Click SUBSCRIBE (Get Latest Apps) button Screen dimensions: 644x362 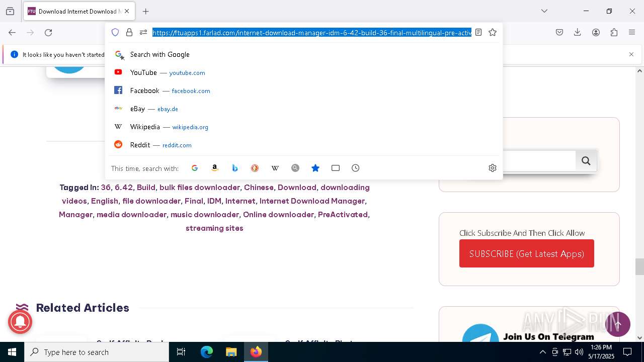[x=527, y=253]
